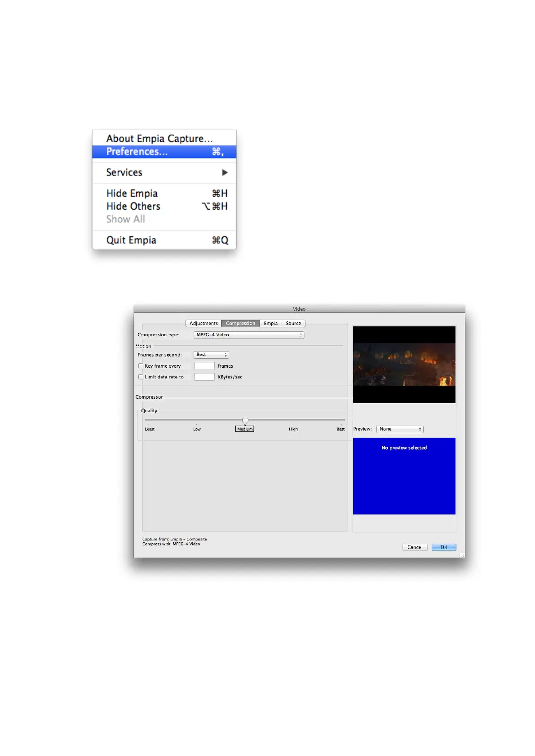Click the video capture preview thumbnail

tap(404, 365)
